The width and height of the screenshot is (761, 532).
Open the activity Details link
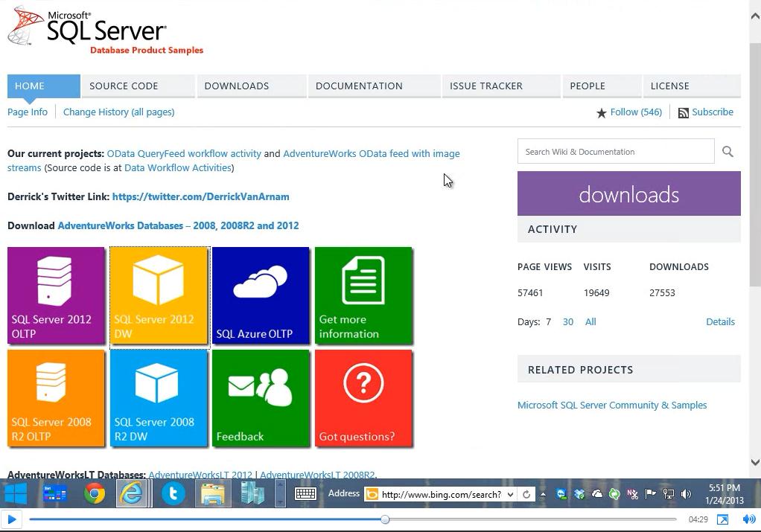pyautogui.click(x=720, y=321)
